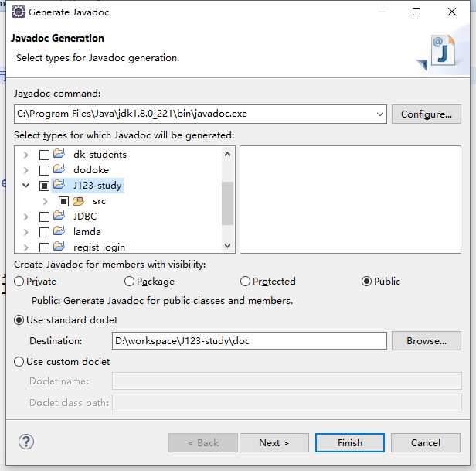Check the lamda project checkbox

(44, 233)
